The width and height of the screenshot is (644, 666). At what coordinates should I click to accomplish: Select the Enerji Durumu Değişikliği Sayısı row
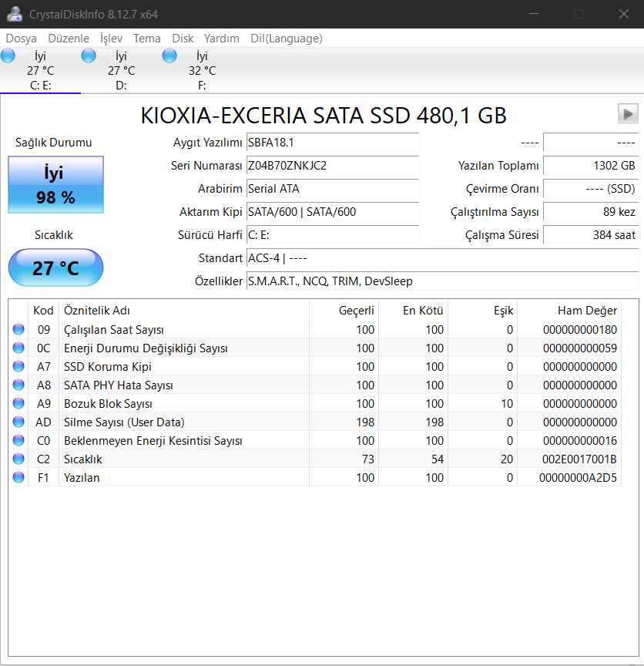pos(315,348)
